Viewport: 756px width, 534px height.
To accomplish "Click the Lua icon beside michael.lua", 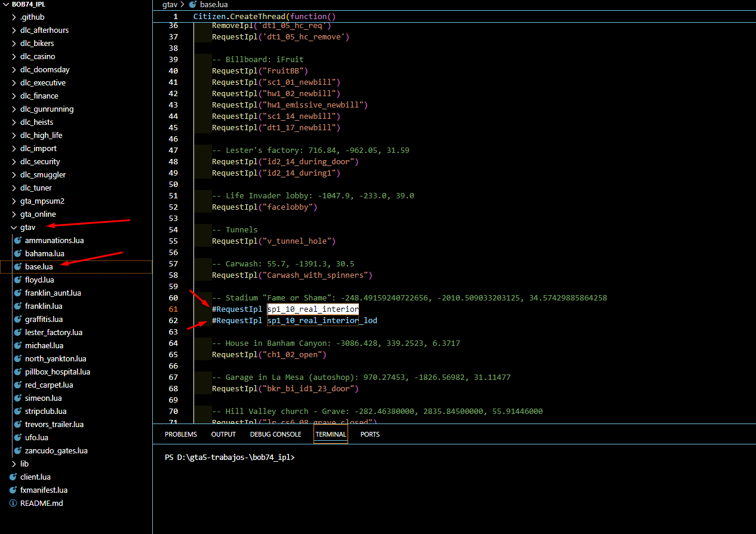I will [x=17, y=345].
